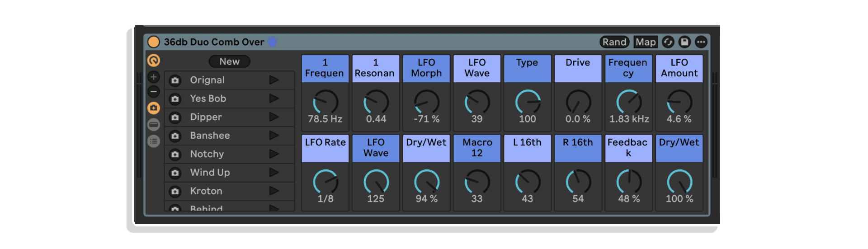Image resolution: width=868 pixels, height=249 pixels.
Task: Launch the Notchy variation
Action: point(274,154)
